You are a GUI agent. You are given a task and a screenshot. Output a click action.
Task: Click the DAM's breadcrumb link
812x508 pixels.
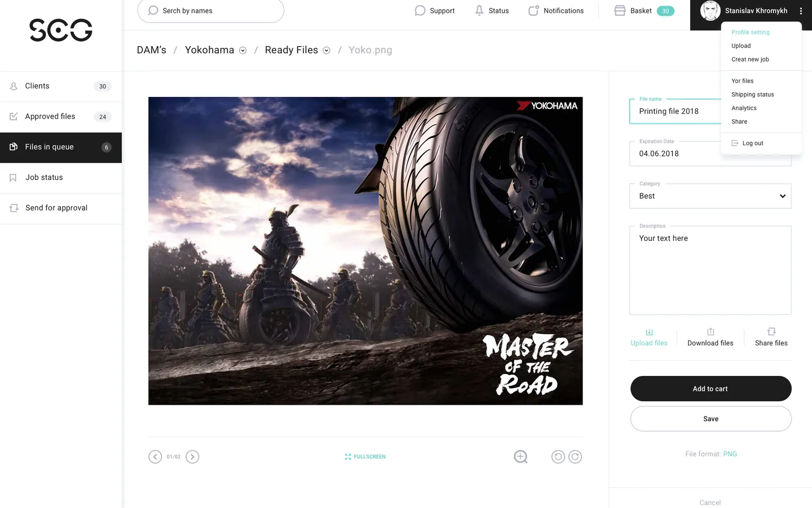tap(152, 50)
